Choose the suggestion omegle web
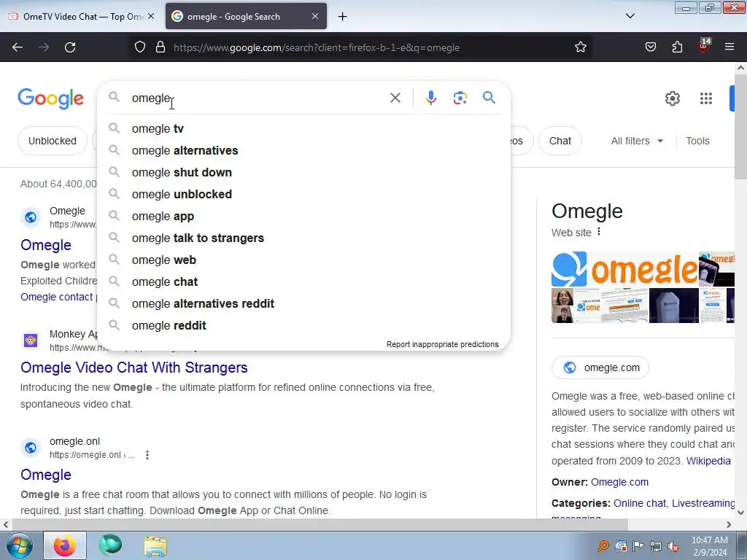Viewport: 747px width, 560px height. click(303, 260)
